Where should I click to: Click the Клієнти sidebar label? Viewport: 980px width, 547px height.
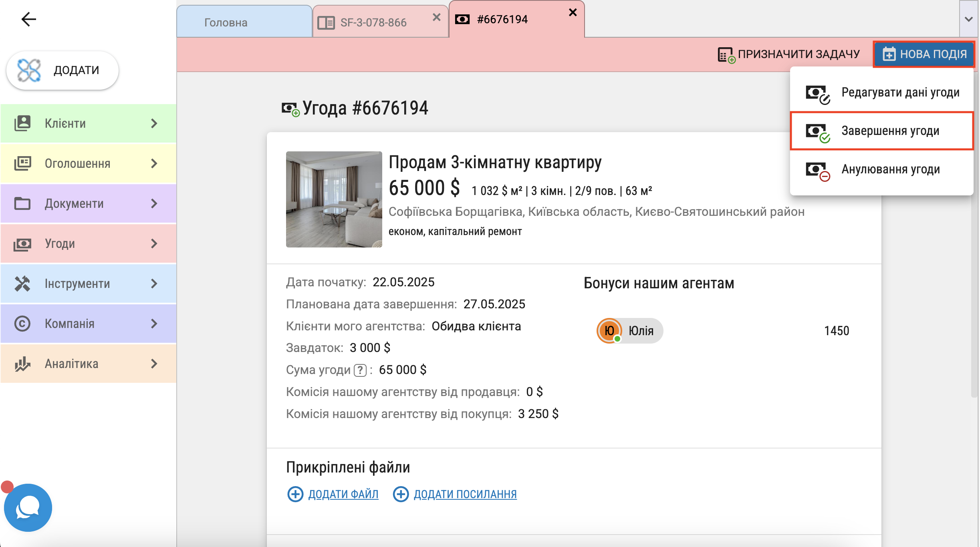click(x=65, y=123)
